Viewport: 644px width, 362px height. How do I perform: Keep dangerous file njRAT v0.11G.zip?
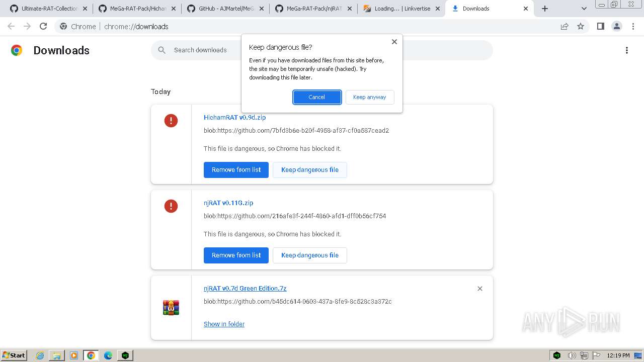(310, 255)
